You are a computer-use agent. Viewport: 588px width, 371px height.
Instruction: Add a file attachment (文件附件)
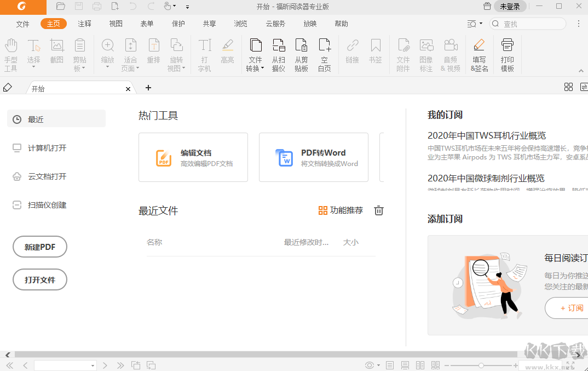[x=403, y=53]
